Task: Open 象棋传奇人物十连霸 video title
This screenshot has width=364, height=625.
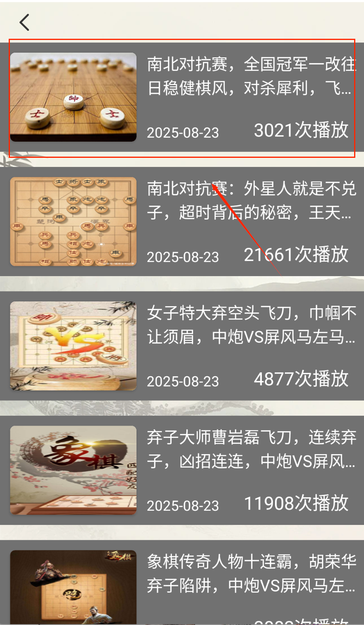Action: [252, 574]
